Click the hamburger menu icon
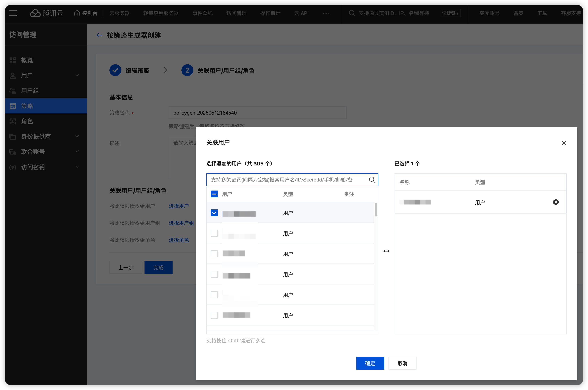The image size is (588, 390). 13,13
